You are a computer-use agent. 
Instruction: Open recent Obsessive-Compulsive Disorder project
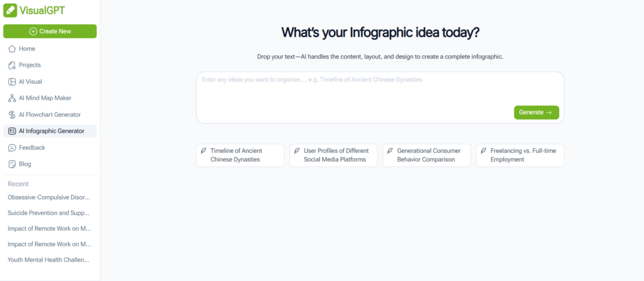[49, 197]
